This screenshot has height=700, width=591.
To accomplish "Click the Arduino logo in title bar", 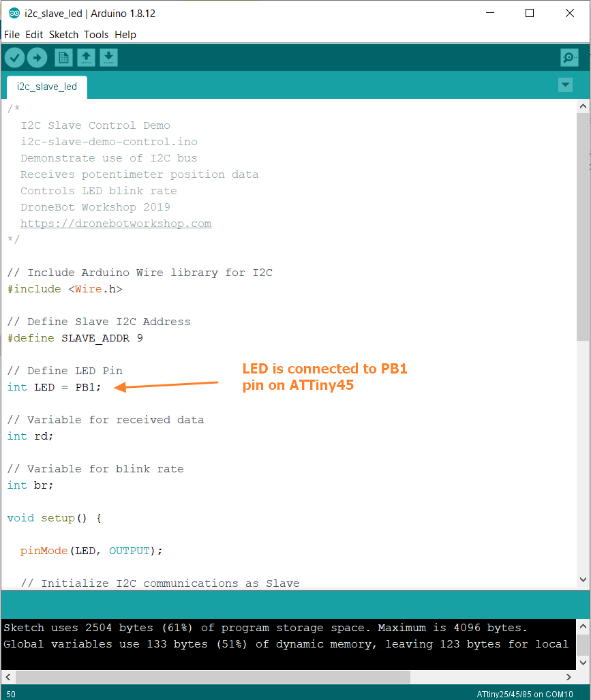I will click(x=14, y=14).
